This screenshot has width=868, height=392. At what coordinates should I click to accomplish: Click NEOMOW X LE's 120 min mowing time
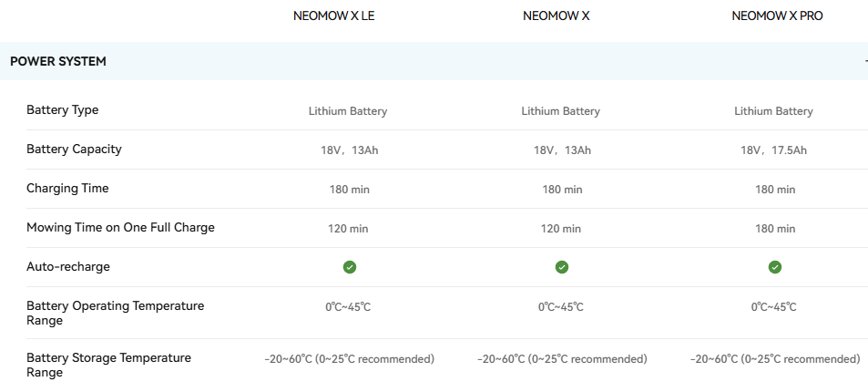point(348,229)
